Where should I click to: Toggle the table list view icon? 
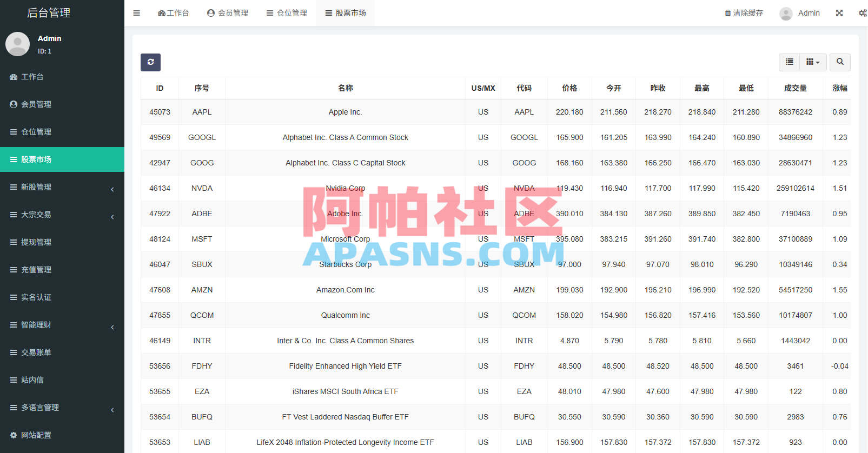789,62
